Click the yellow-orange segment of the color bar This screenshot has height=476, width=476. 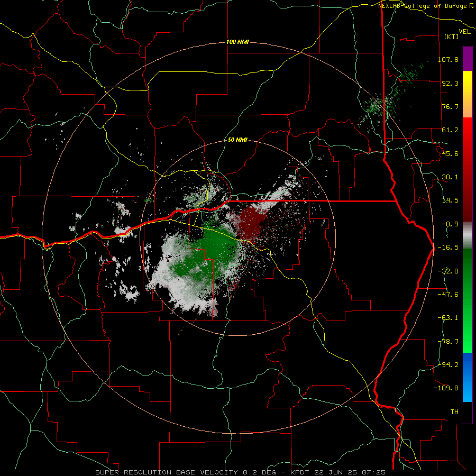(x=467, y=94)
